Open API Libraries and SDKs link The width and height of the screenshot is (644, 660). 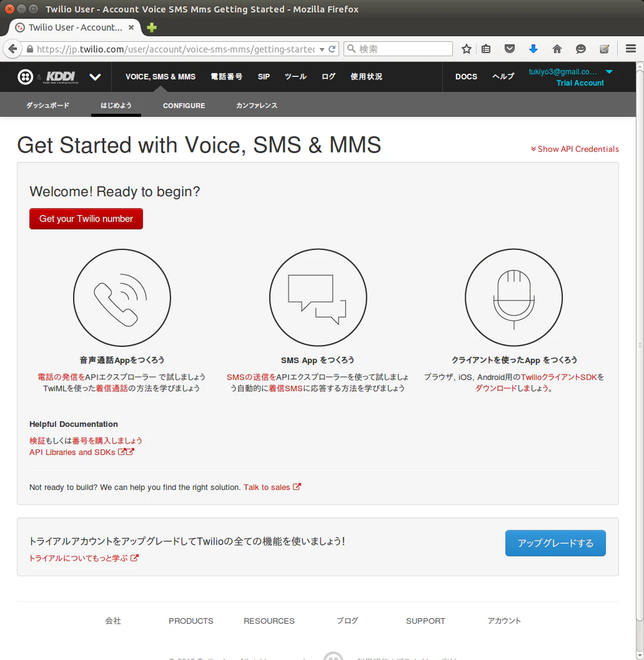[x=82, y=452]
